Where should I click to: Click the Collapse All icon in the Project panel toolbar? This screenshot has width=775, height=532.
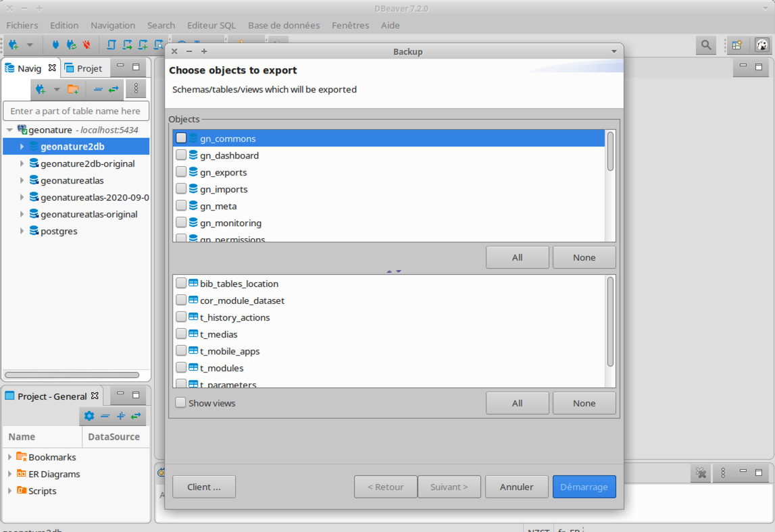pyautogui.click(x=105, y=416)
